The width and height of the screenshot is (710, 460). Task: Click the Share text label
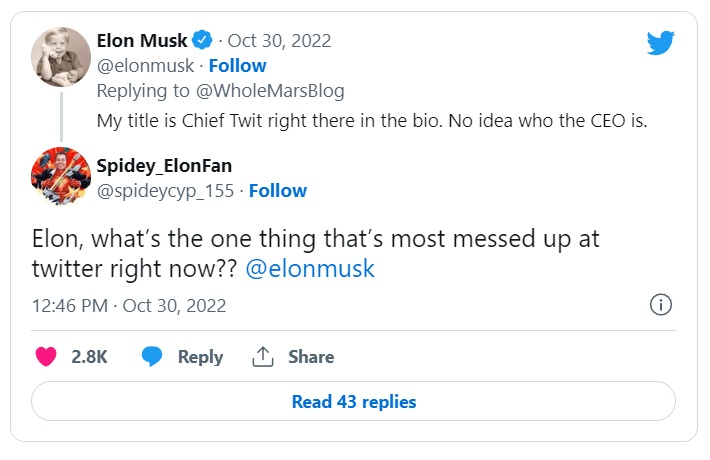point(311,357)
